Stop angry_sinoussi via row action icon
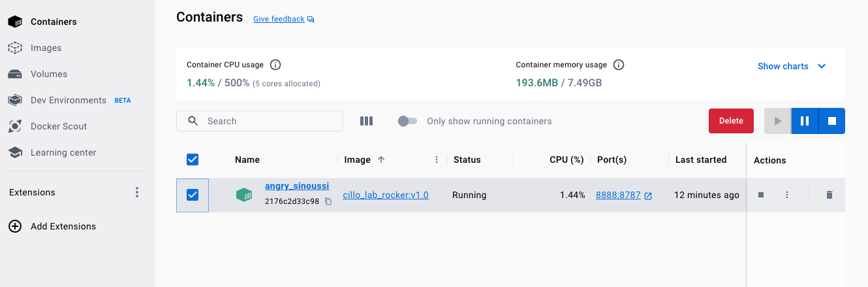 (x=761, y=195)
